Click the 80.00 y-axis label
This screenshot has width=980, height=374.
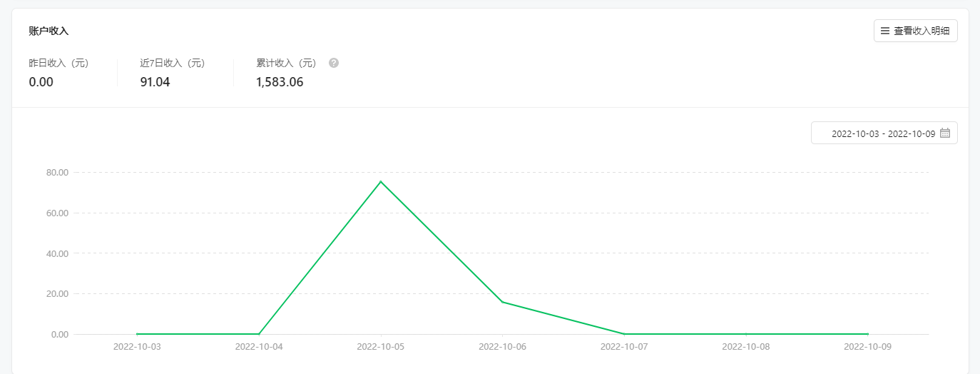point(56,172)
